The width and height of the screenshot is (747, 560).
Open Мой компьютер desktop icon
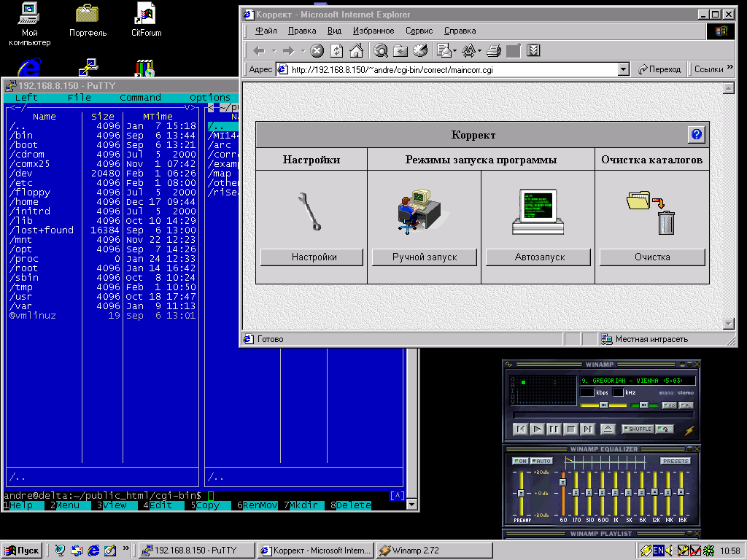point(29,25)
